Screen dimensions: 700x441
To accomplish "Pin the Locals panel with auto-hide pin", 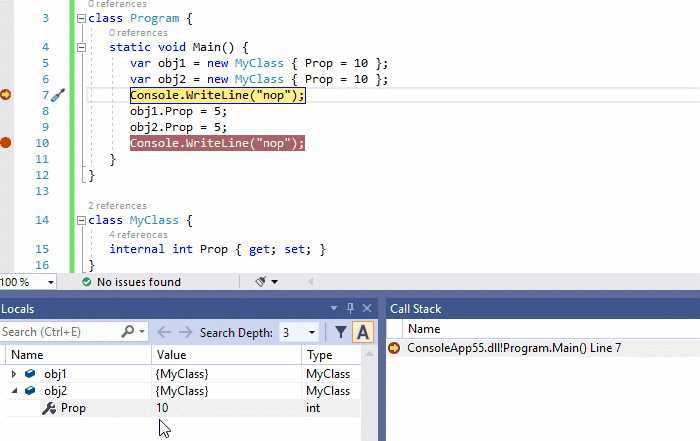I will tap(350, 308).
